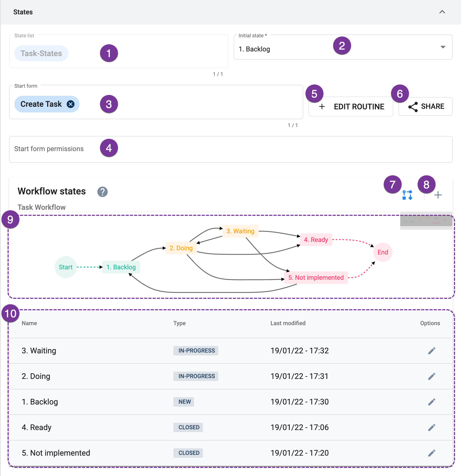The width and height of the screenshot is (461, 476).
Task: Click the Task Workflow subtitle
Action: click(41, 207)
